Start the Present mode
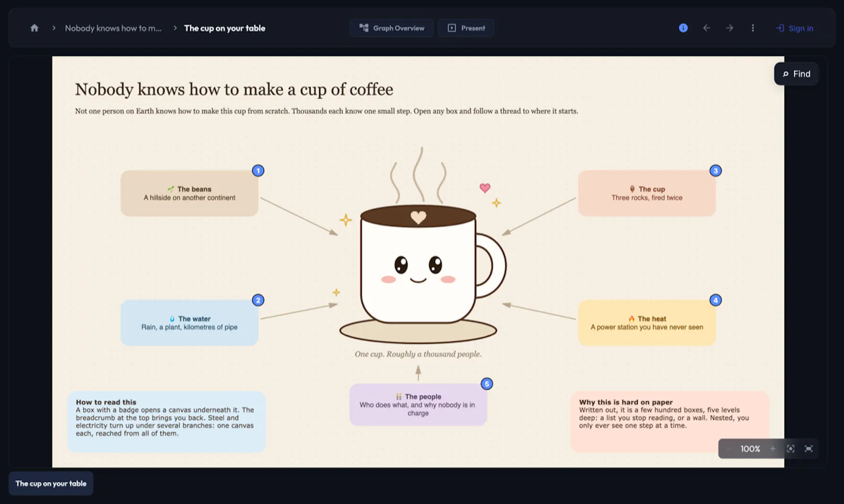 click(x=466, y=28)
